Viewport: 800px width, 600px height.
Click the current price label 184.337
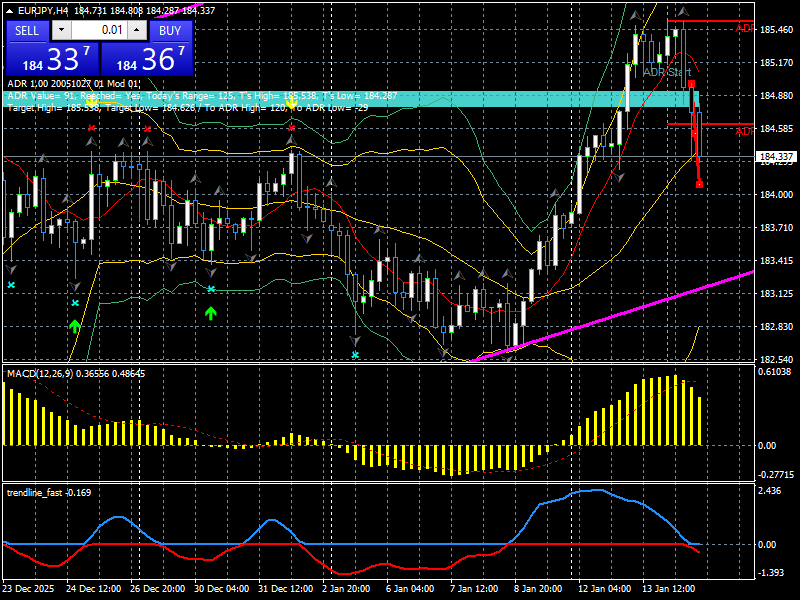pos(777,157)
